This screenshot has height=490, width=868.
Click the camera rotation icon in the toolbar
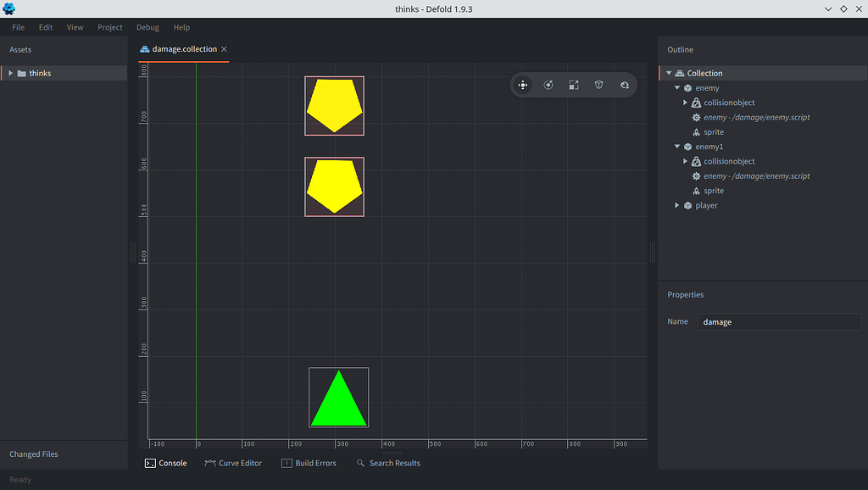(625, 85)
